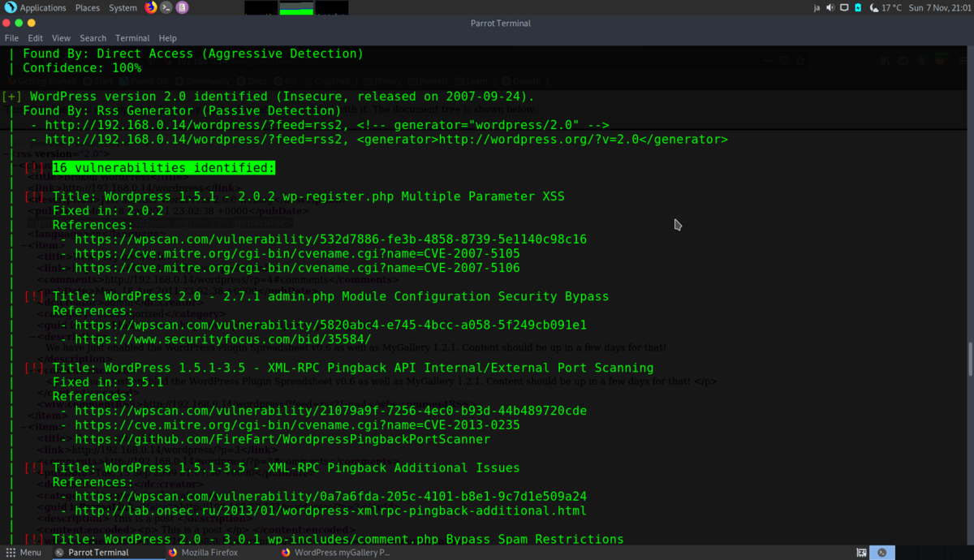The height and width of the screenshot is (560, 974).
Task: Open the Terminal menu in menu bar
Action: click(132, 38)
